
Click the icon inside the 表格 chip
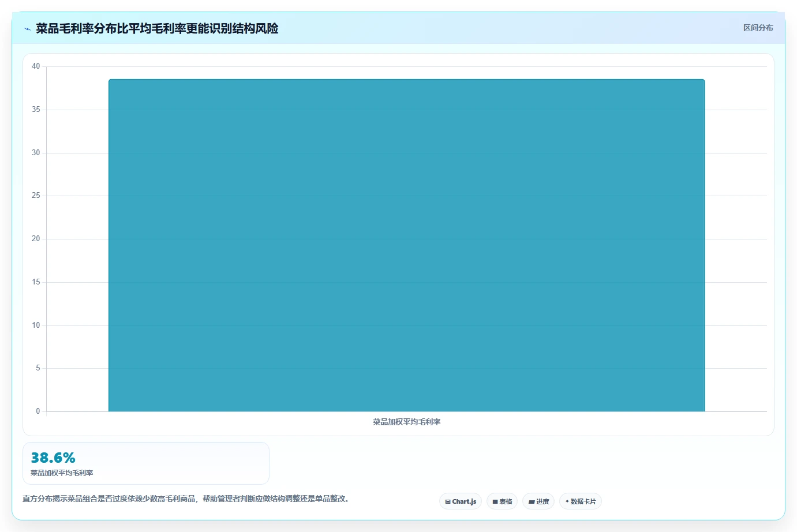pyautogui.click(x=495, y=502)
